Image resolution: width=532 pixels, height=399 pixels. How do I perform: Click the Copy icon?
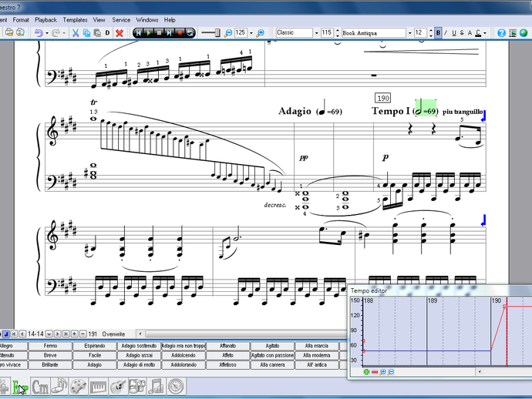86,33
